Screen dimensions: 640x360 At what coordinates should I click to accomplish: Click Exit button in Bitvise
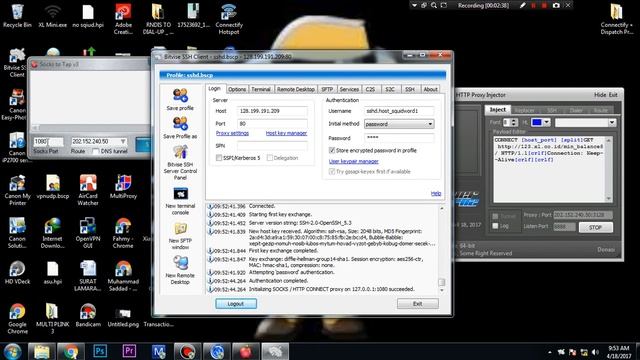tap(418, 304)
